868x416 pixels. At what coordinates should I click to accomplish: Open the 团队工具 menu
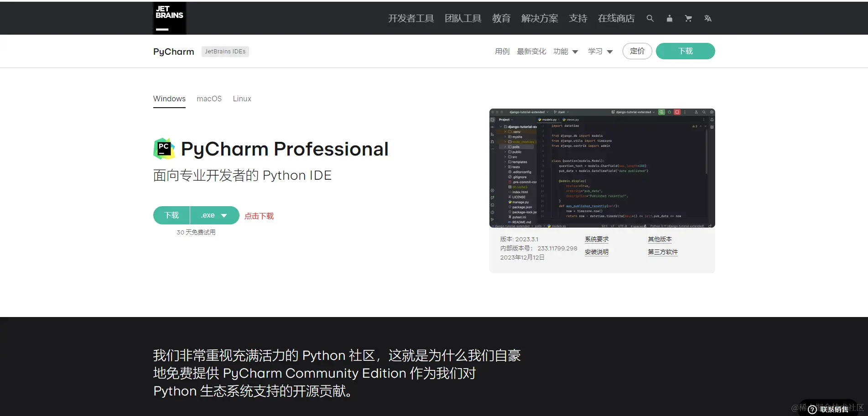click(463, 18)
